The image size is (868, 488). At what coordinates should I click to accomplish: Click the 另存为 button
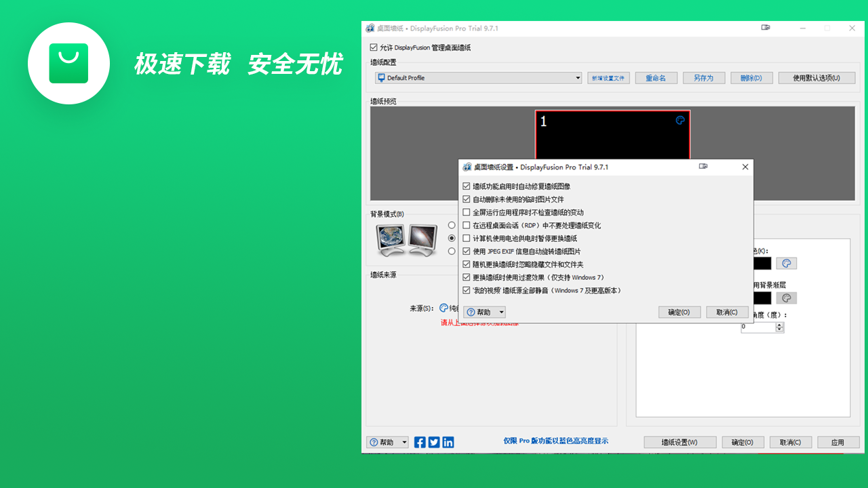pyautogui.click(x=703, y=77)
